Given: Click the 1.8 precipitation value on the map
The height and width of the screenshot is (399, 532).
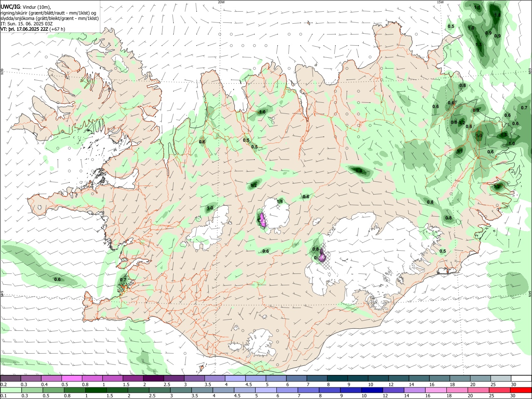Looking at the screenshot, I should 498,15.
